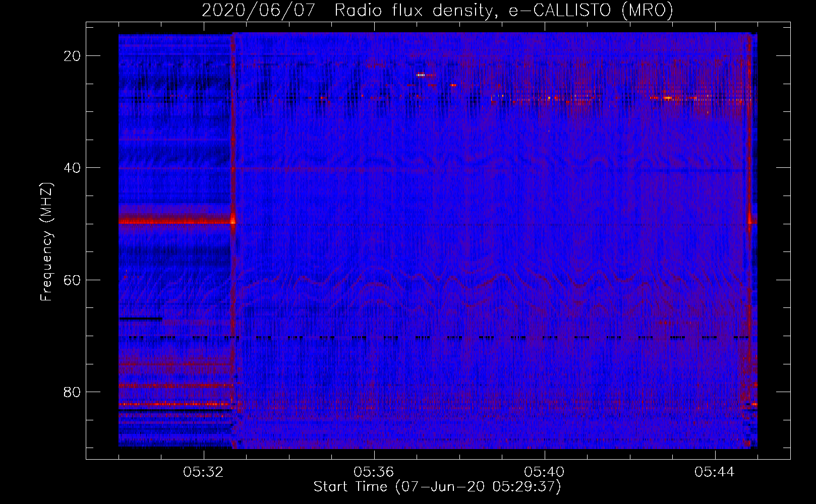The width and height of the screenshot is (816, 504).
Task: Click the plot title '2020/06/07 Radio flux density, e-CALLISTO (MRO)'
Action: click(x=437, y=10)
